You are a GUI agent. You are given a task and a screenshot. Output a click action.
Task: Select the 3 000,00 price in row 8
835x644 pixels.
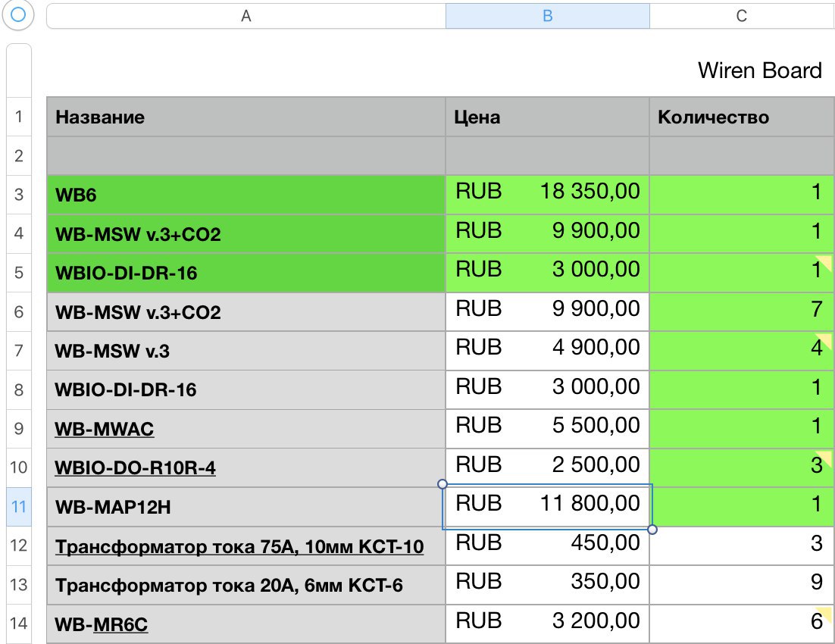(547, 389)
